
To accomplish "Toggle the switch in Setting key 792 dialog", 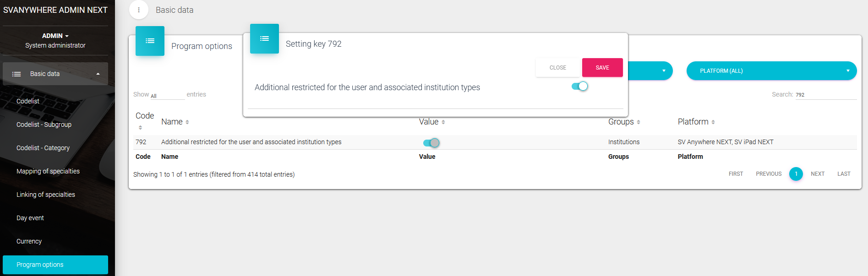I will 579,87.
